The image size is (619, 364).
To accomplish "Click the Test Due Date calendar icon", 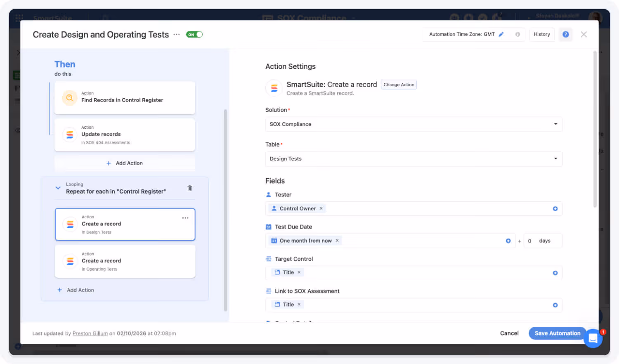I will click(268, 227).
